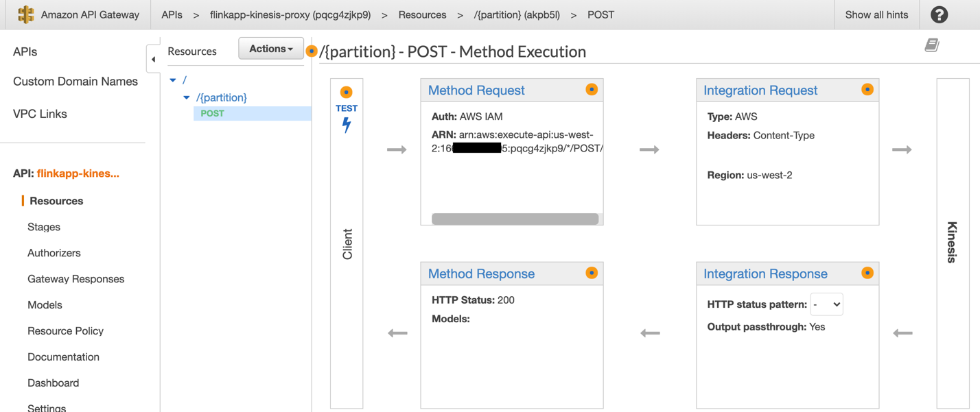The image size is (980, 412).
Task: Click the flinkapp-kines... API name link
Action: 78,173
